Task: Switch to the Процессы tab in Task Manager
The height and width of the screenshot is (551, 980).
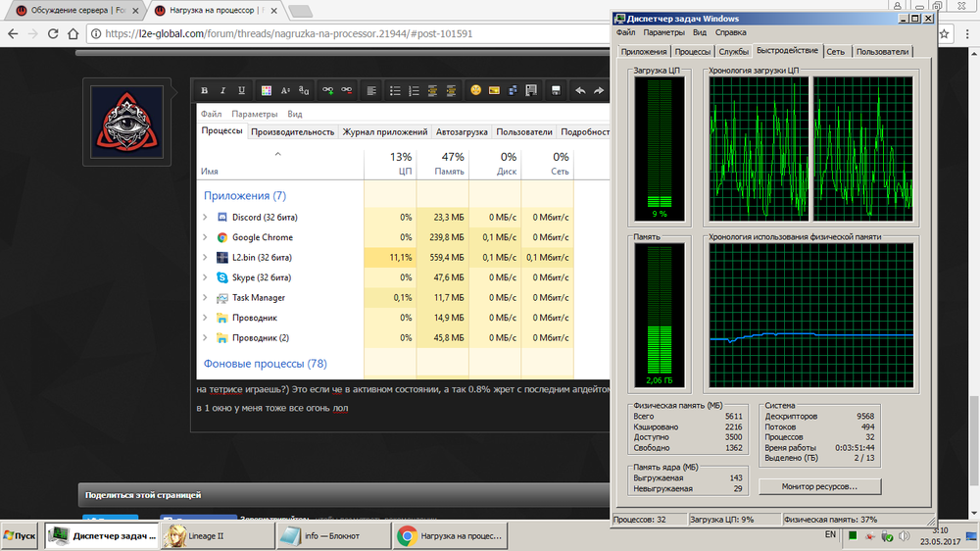Action: click(693, 51)
